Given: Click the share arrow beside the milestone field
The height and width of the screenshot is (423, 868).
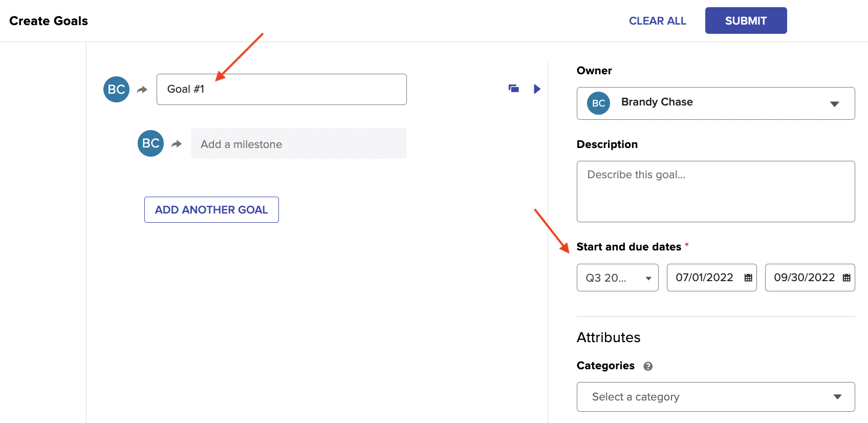Looking at the screenshot, I should tap(177, 144).
